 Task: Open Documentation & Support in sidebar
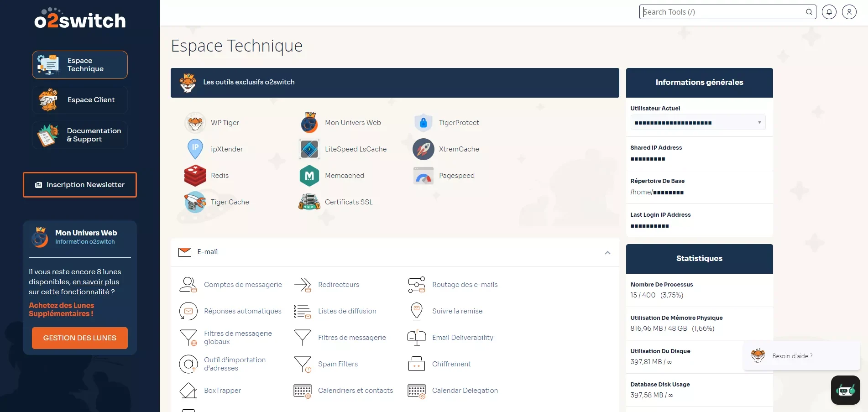point(80,135)
